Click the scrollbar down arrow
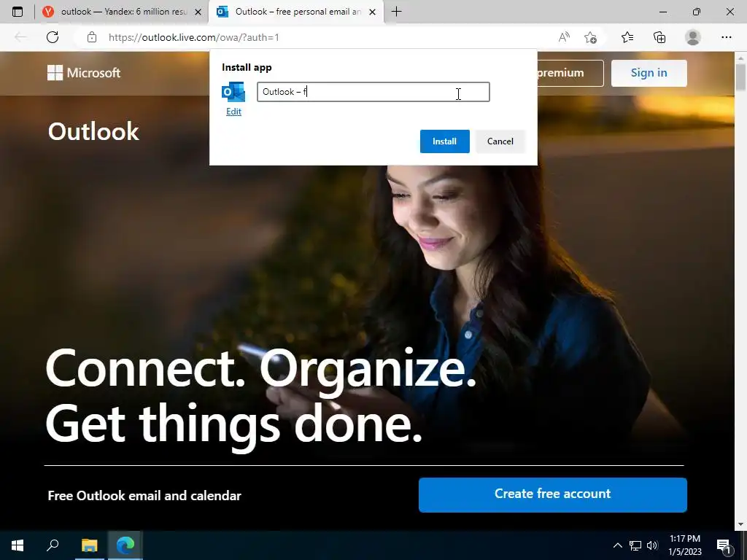The width and height of the screenshot is (747, 560). click(741, 524)
